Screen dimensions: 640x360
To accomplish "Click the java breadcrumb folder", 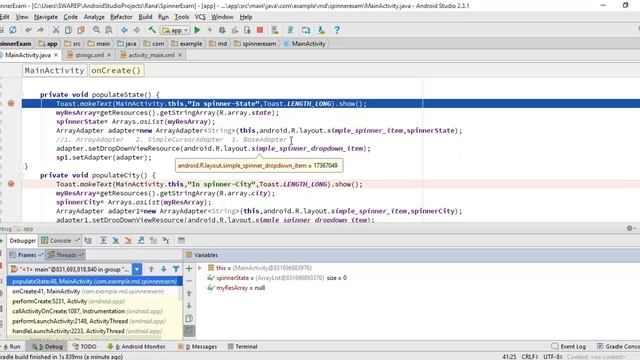I will [x=127, y=43].
